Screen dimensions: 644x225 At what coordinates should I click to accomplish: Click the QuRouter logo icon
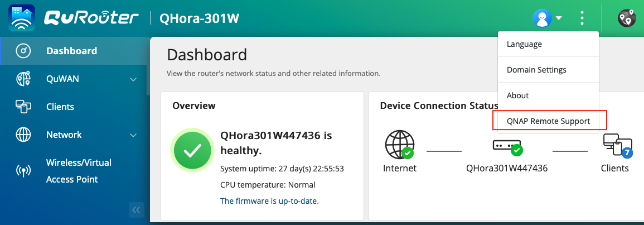point(22,18)
